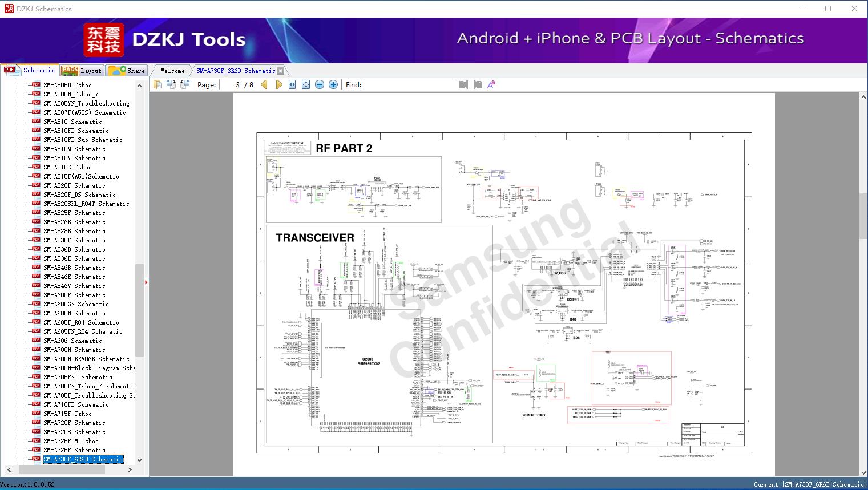Screen dimensions: 868x490
Task: Click the page number input field
Action: [231, 84]
